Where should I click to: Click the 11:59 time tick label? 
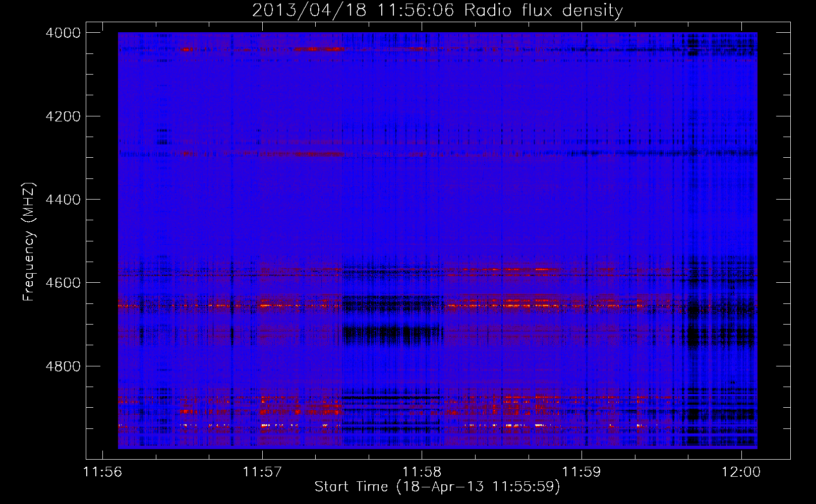point(581,472)
